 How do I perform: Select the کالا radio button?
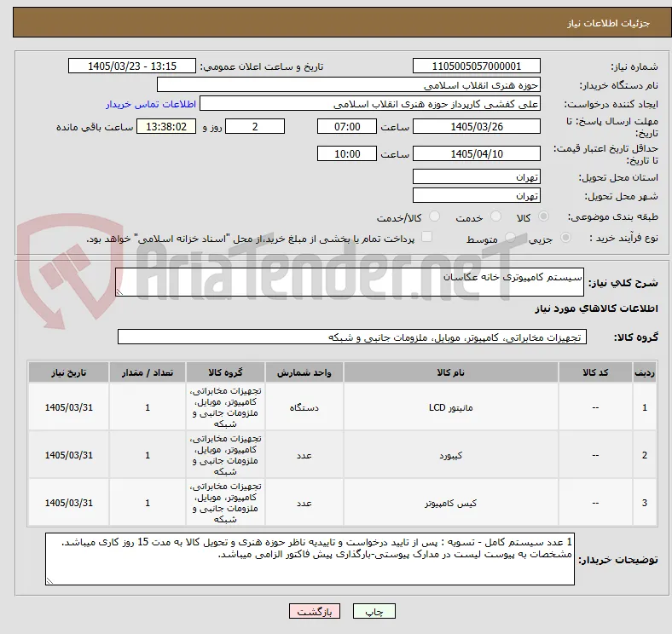(x=543, y=216)
